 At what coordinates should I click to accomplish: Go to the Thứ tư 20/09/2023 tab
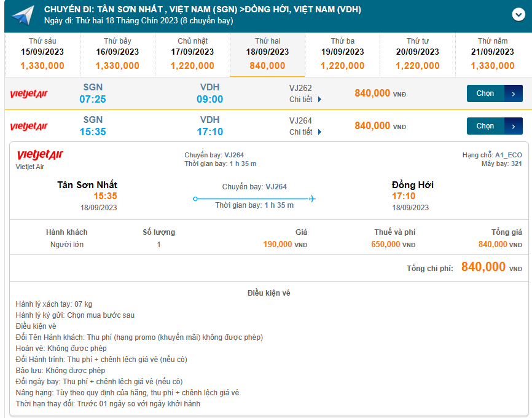(x=418, y=53)
